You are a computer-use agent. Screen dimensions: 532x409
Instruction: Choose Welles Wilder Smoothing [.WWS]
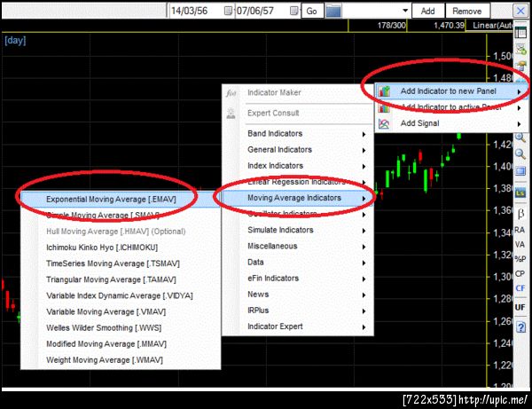[x=121, y=328]
